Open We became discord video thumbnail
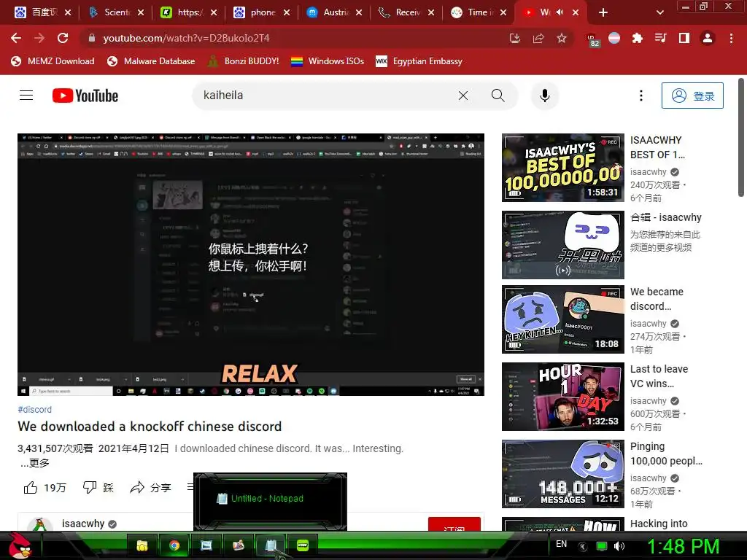The height and width of the screenshot is (560, 747). click(563, 319)
